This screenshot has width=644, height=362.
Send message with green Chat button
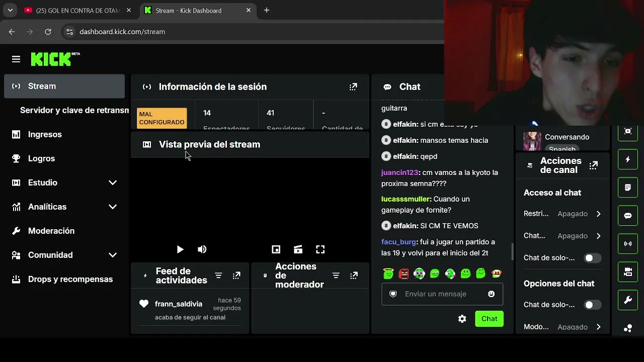(x=489, y=319)
